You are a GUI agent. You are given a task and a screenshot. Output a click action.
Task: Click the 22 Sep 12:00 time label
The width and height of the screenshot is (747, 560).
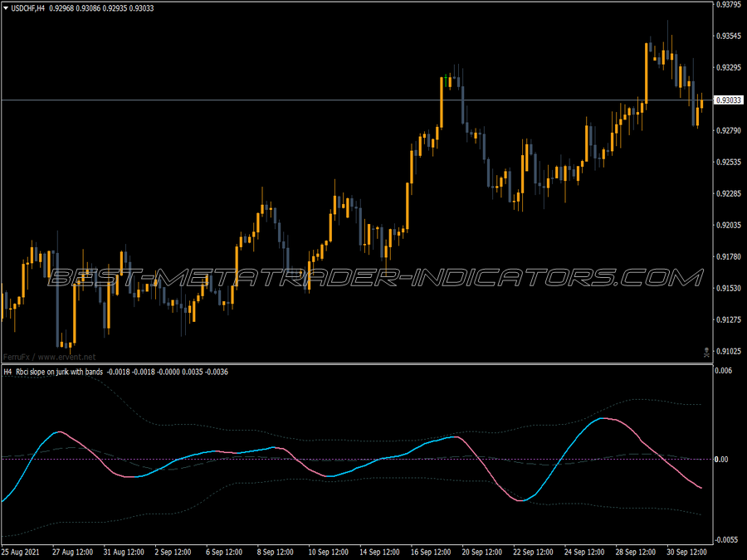click(534, 553)
